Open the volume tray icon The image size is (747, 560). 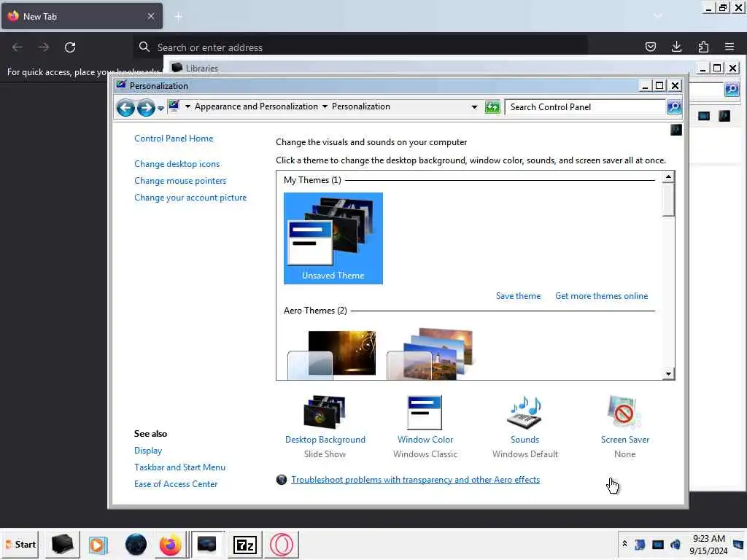pyautogui.click(x=675, y=544)
